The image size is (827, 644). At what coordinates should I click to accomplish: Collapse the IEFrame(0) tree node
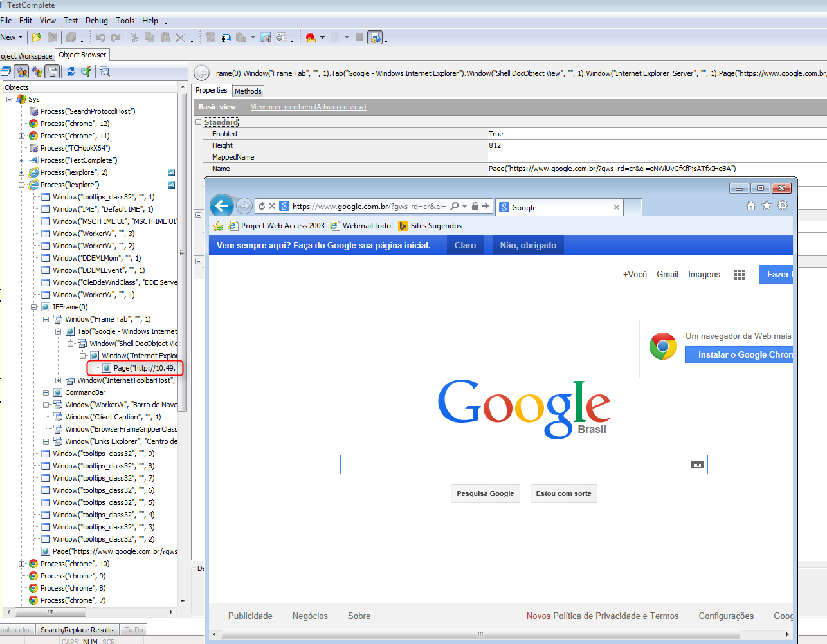click(x=33, y=307)
